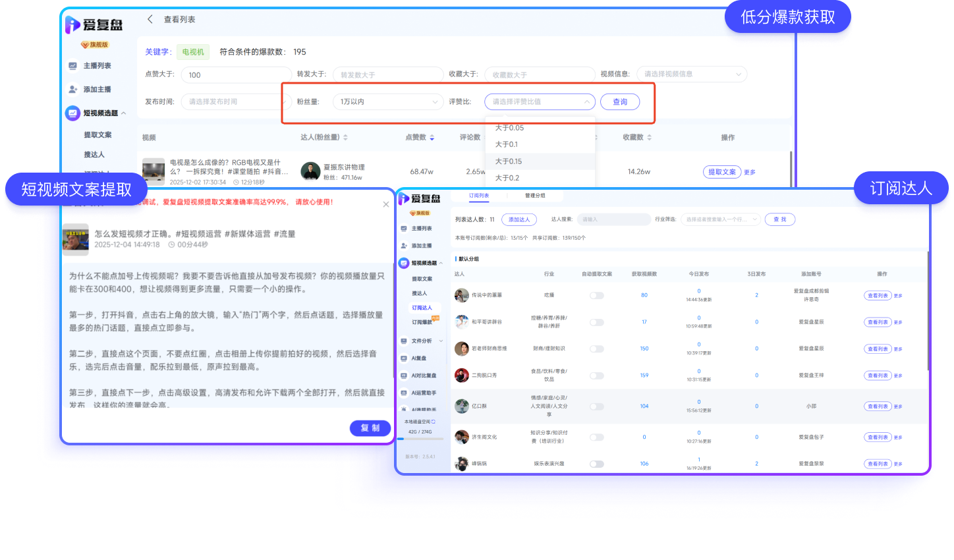Toggle 自动提取文案 for 和平哥讲辟谷
The height and width of the screenshot is (560, 954).
click(597, 322)
